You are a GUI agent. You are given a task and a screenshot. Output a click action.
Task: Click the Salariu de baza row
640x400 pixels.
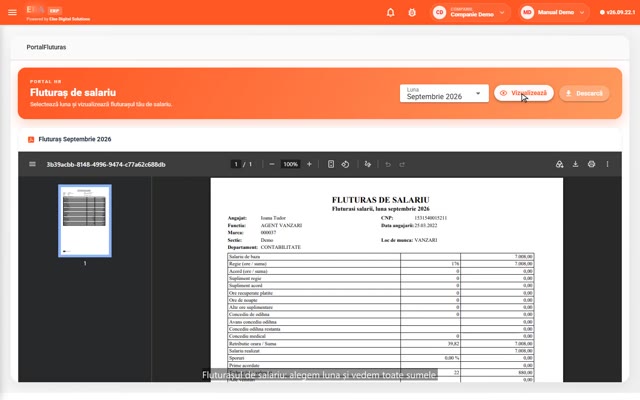coord(380,257)
